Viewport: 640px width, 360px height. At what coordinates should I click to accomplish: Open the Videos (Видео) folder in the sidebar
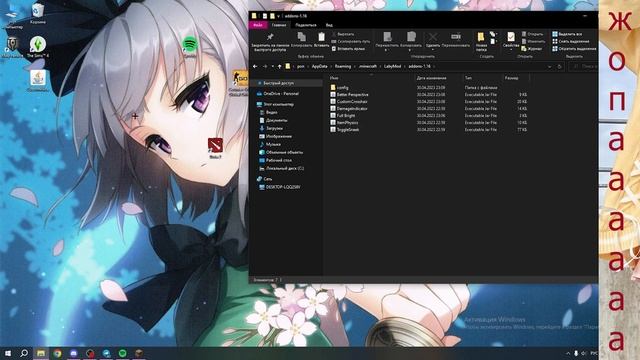click(x=268, y=112)
